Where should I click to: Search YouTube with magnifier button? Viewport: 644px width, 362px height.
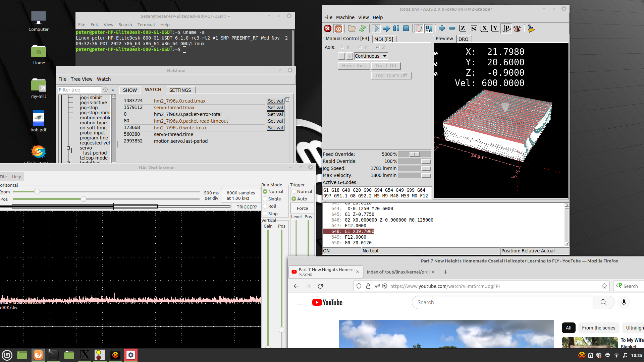tap(603, 302)
